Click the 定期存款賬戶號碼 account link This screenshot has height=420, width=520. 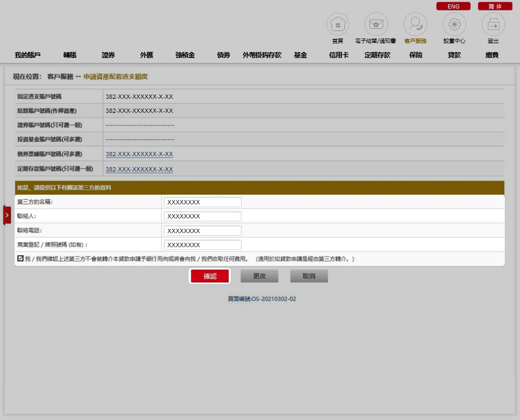click(139, 170)
